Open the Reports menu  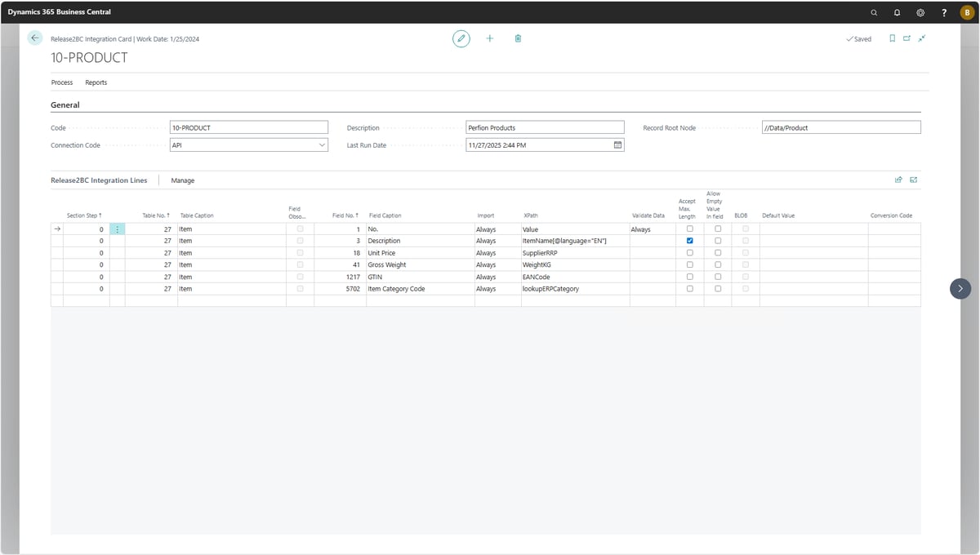[96, 82]
